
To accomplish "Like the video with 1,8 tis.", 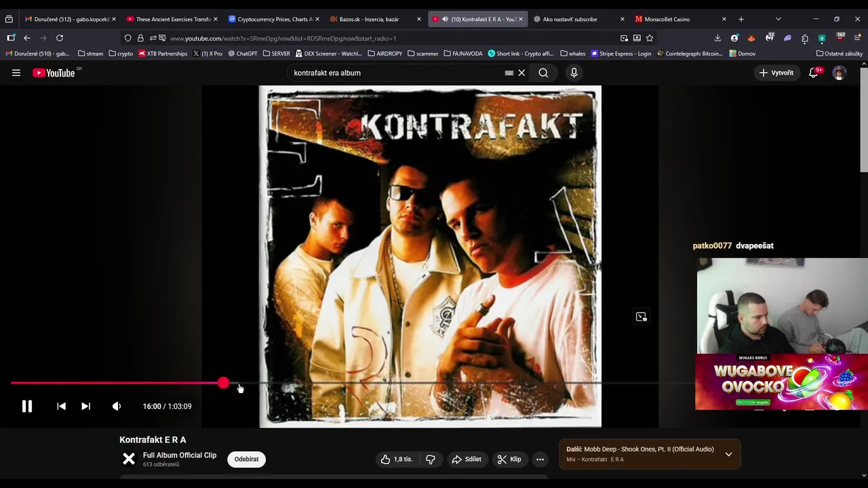I will tap(396, 459).
